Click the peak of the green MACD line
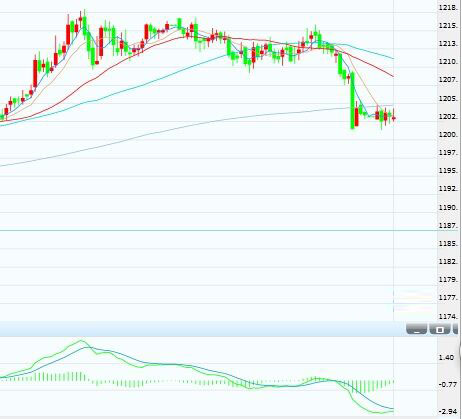 point(80,341)
